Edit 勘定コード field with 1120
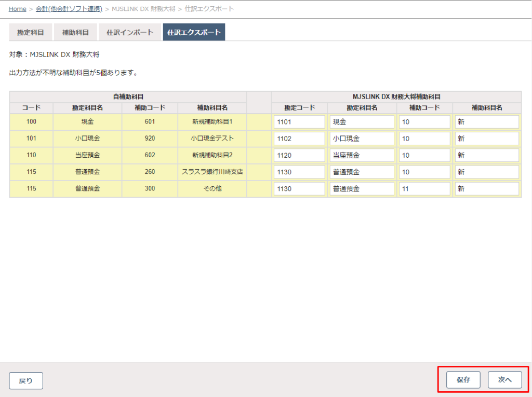The width and height of the screenshot is (532, 397). pyautogui.click(x=299, y=155)
